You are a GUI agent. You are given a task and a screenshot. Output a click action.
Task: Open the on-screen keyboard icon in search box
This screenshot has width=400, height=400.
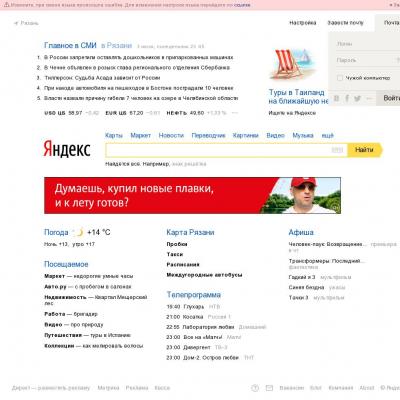tap(337, 150)
